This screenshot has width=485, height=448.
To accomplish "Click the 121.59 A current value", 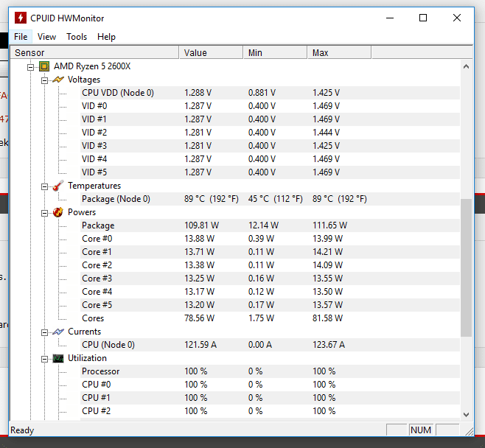I will click(200, 345).
